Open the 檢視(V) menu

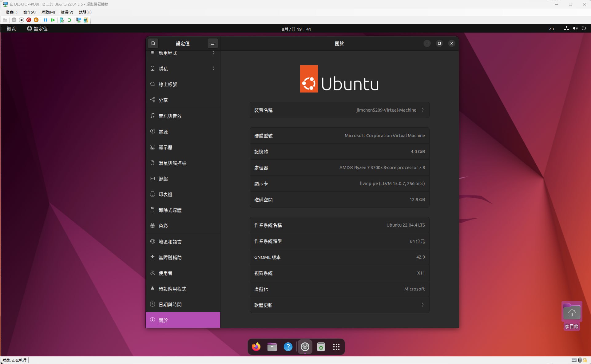tap(67, 12)
